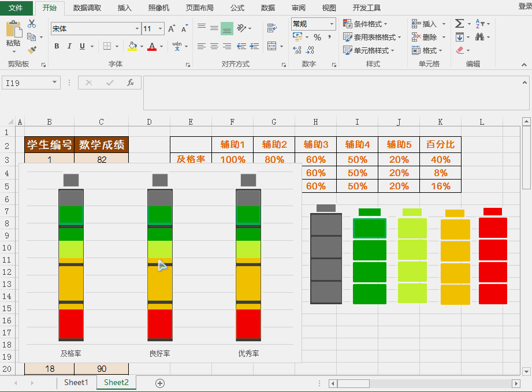Switch to the Sheet1 tab
532x392 pixels.
76,383
